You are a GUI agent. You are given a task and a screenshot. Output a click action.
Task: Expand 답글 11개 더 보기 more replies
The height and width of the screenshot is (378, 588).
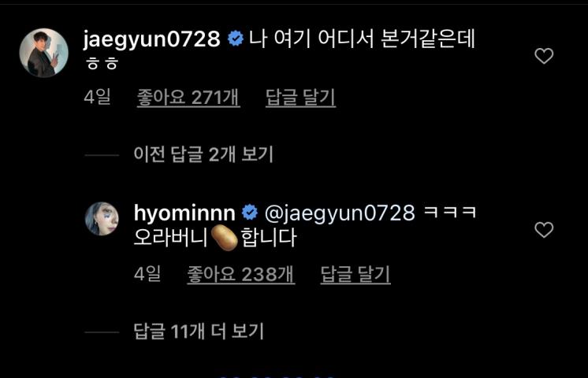(199, 332)
